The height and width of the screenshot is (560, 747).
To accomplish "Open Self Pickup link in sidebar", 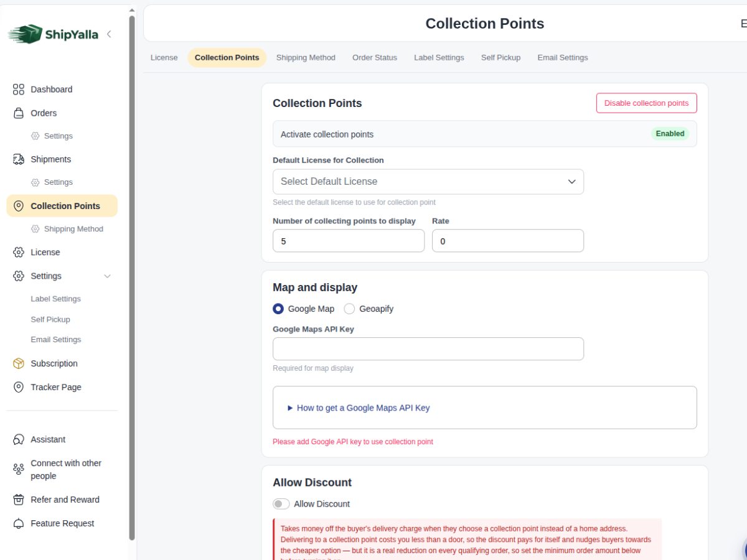I will [x=50, y=319].
